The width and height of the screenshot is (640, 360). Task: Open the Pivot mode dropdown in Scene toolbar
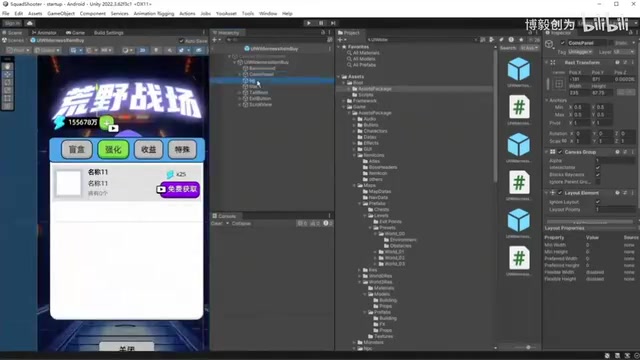click(x=18, y=50)
